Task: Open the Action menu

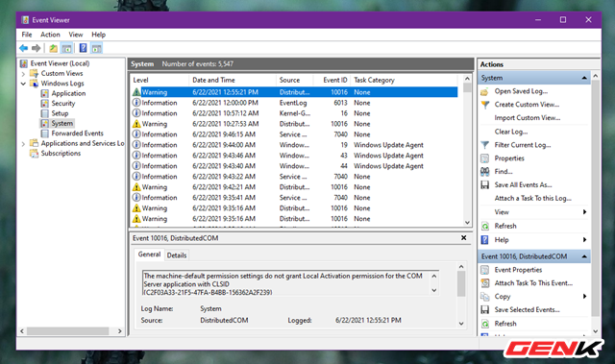Action: [50, 35]
